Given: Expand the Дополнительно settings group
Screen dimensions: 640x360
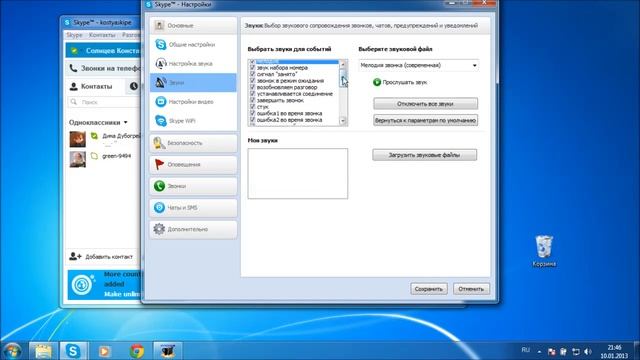Looking at the screenshot, I should pyautogui.click(x=193, y=229).
